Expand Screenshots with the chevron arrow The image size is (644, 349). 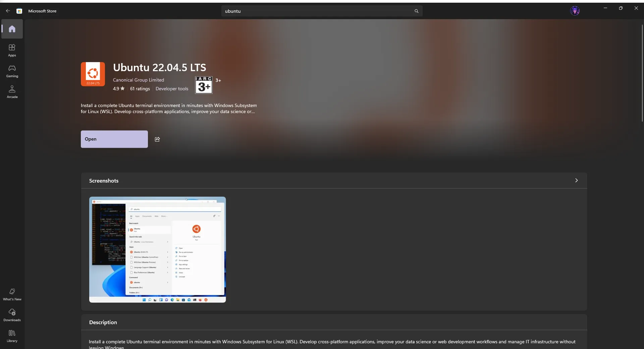tap(576, 181)
